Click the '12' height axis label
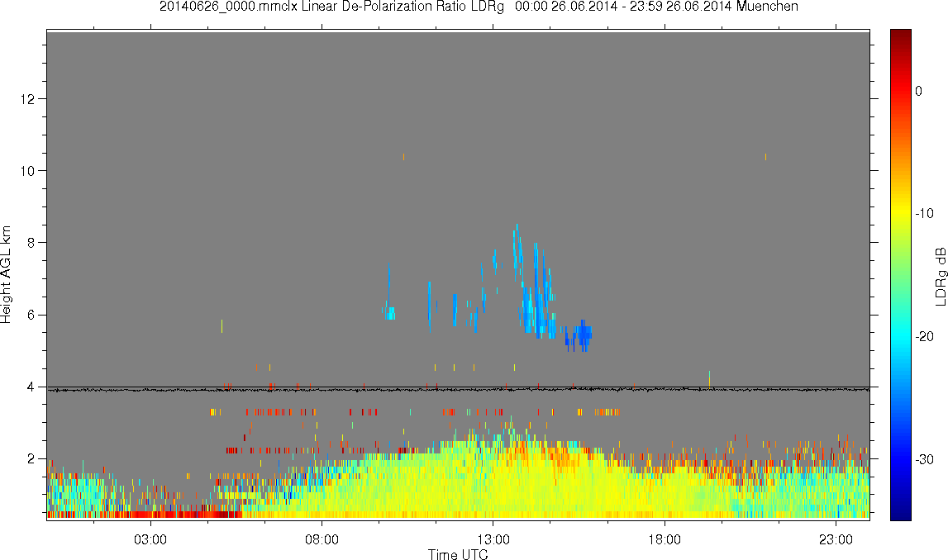Image resolution: width=948 pixels, height=560 pixels. coord(27,98)
